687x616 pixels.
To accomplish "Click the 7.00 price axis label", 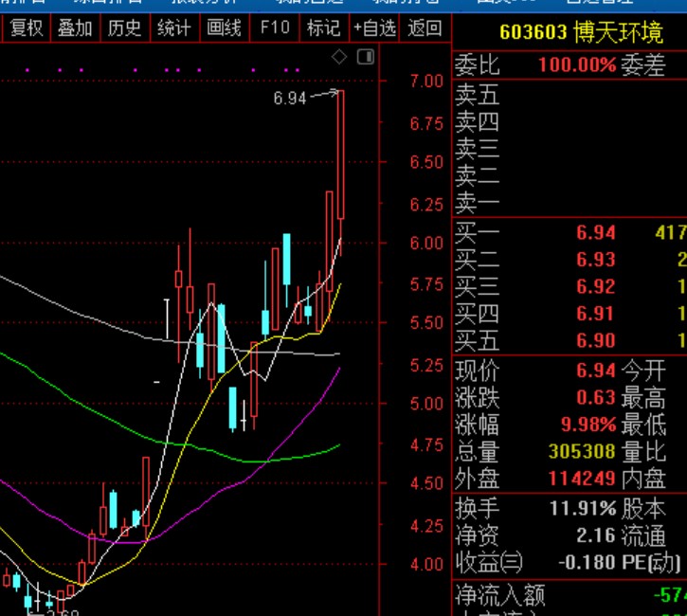I will [426, 82].
